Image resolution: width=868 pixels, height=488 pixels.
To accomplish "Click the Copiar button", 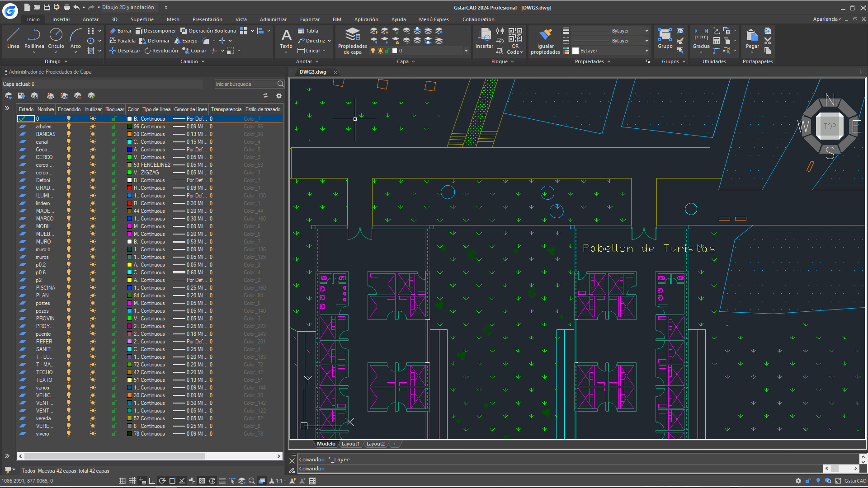I will point(194,51).
